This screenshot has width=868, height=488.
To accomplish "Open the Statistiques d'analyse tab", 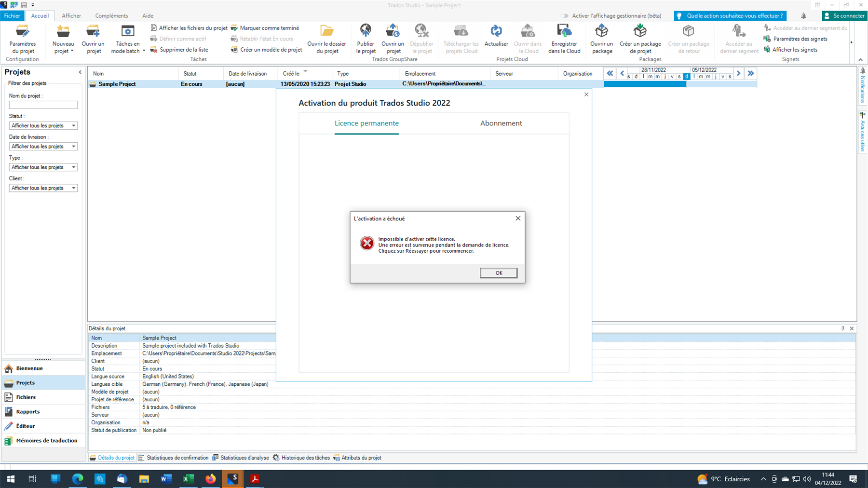I will [x=244, y=457].
